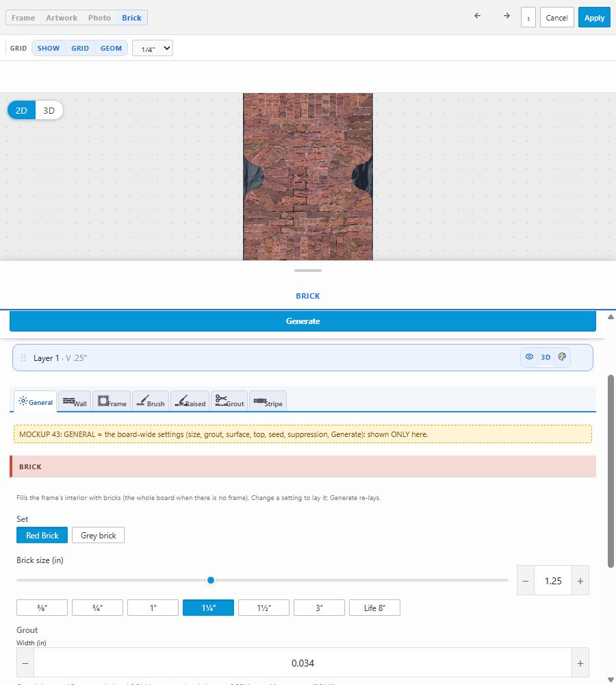The width and height of the screenshot is (616, 685).
Task: Click the Generate button
Action: point(303,321)
